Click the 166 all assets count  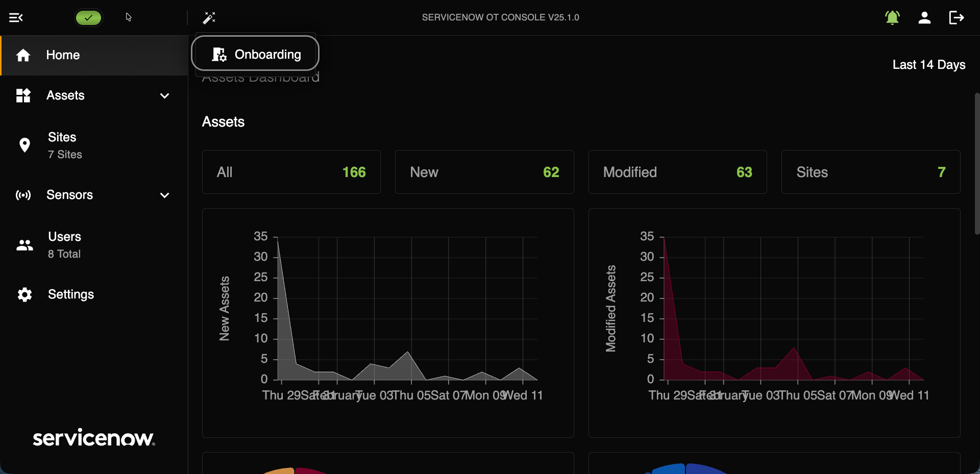354,172
